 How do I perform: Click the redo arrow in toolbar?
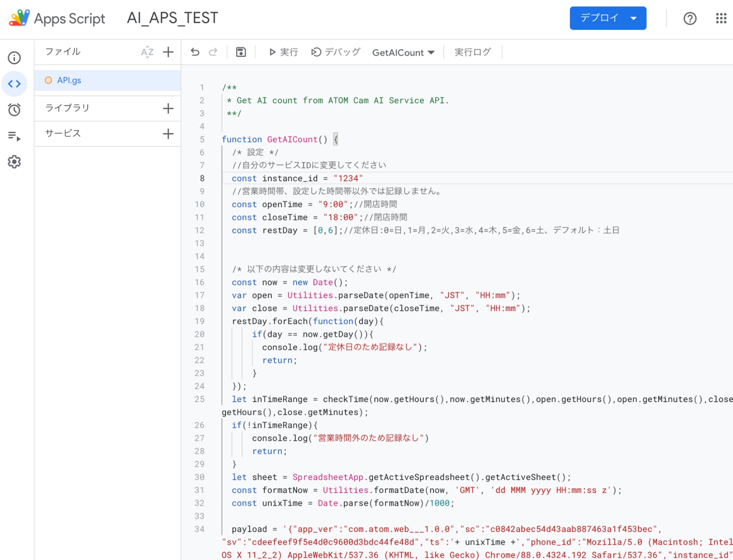coord(213,52)
